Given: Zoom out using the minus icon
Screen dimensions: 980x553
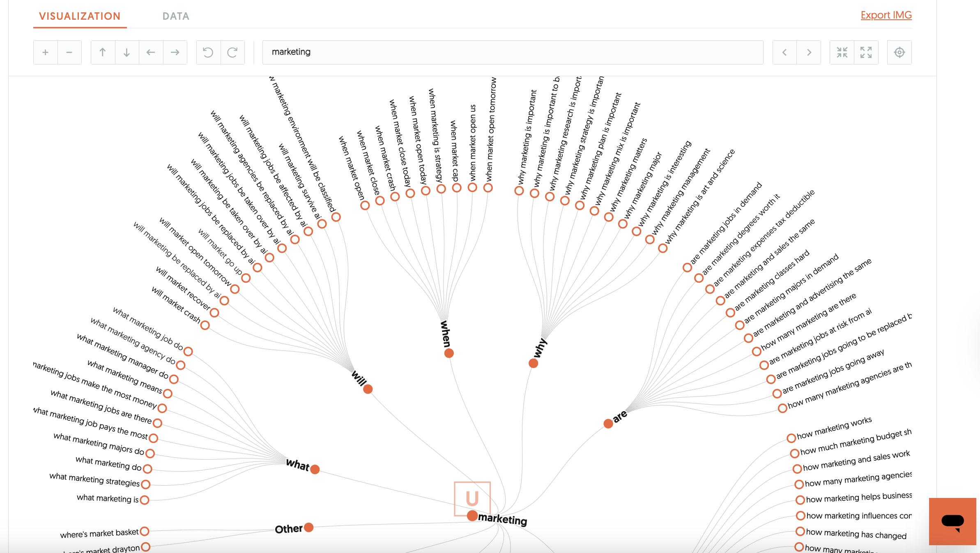Looking at the screenshot, I should [x=69, y=52].
